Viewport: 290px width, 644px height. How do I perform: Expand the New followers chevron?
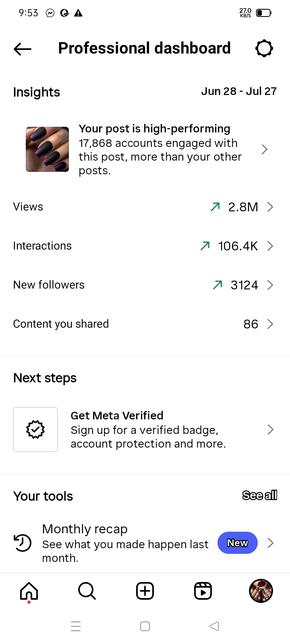pyautogui.click(x=270, y=285)
